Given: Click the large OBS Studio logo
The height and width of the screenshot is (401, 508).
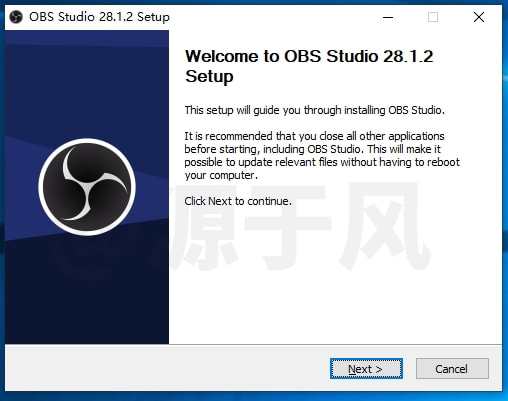Looking at the screenshot, I should pos(87,187).
